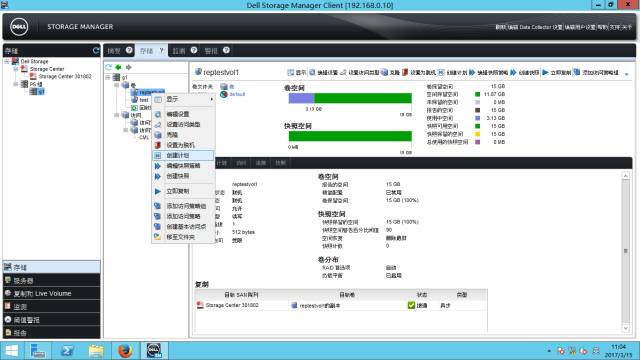
Task: Choose 移至文件夹 in the context menu
Action: (x=183, y=237)
